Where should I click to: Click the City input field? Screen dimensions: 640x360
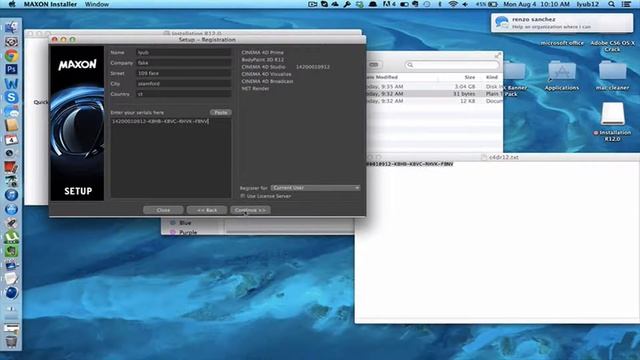click(184, 84)
